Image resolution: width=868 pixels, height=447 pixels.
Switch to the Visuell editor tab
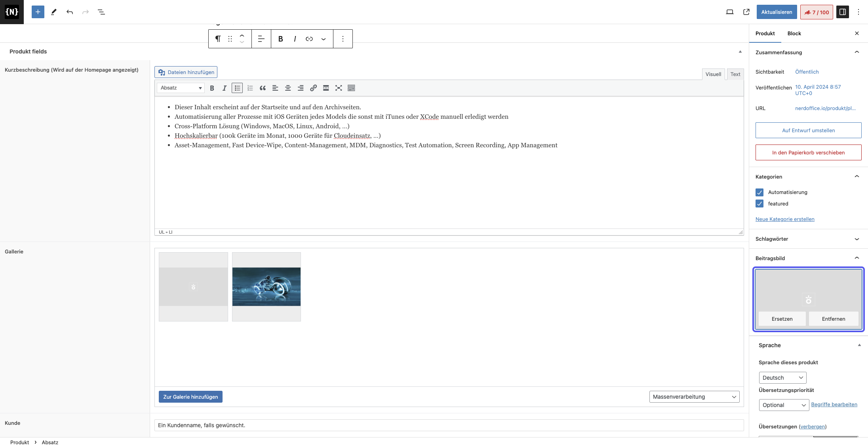(713, 74)
